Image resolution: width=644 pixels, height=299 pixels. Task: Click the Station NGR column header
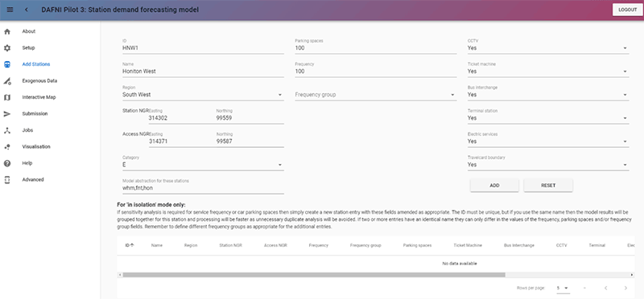point(231,245)
